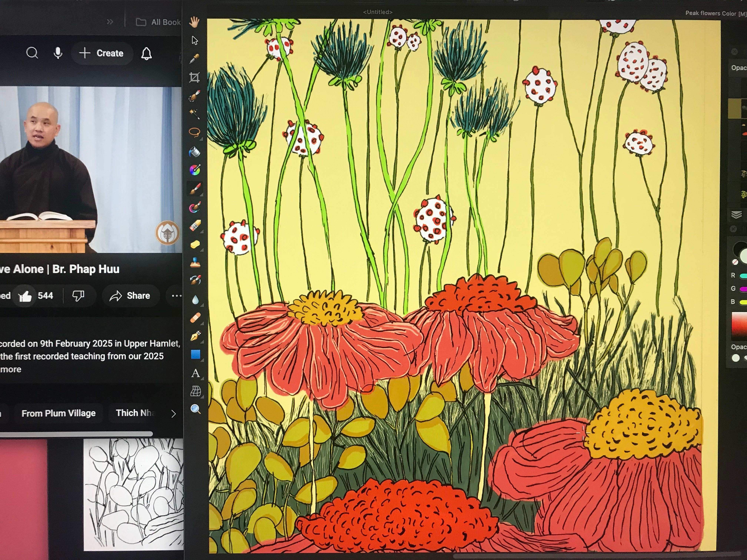Like the video showing 544 likes
The image size is (747, 560).
tap(36, 296)
